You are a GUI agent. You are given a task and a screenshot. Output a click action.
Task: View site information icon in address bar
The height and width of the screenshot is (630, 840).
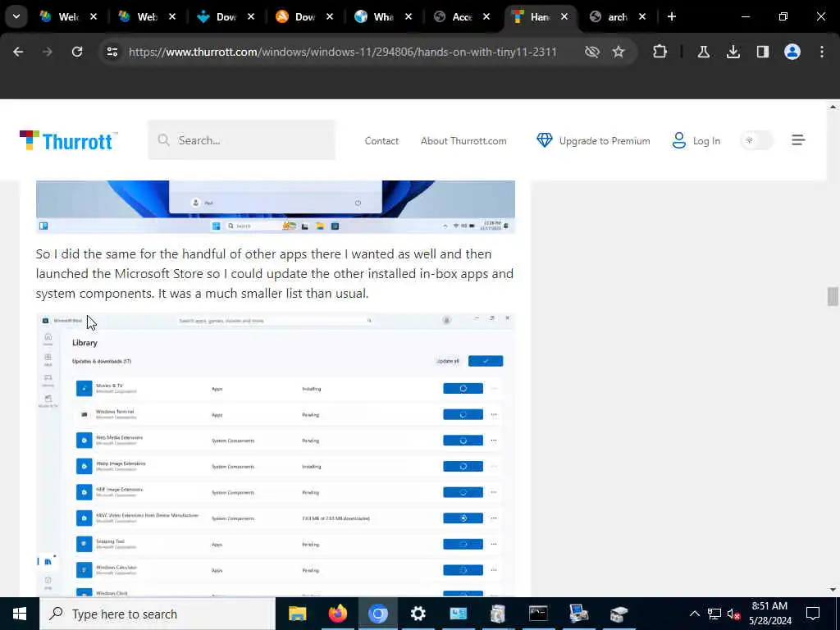point(112,52)
